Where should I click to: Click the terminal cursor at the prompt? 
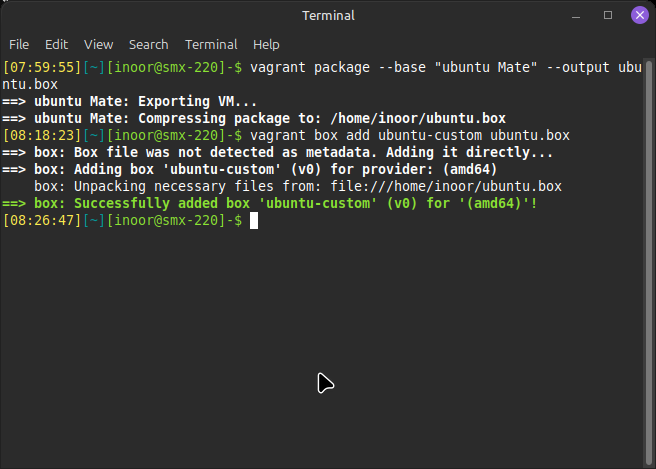tap(254, 220)
